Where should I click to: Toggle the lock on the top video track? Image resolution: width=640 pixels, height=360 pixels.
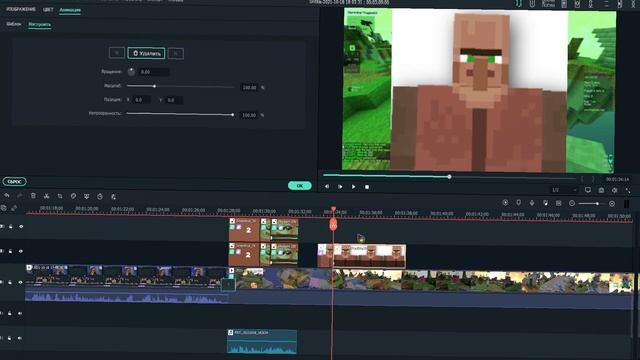tap(11, 227)
